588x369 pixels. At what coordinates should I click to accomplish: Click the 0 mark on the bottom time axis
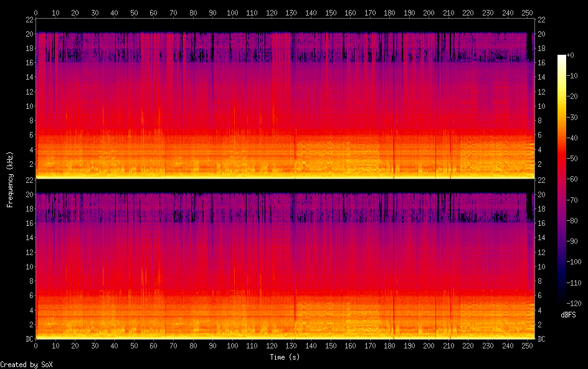point(36,346)
